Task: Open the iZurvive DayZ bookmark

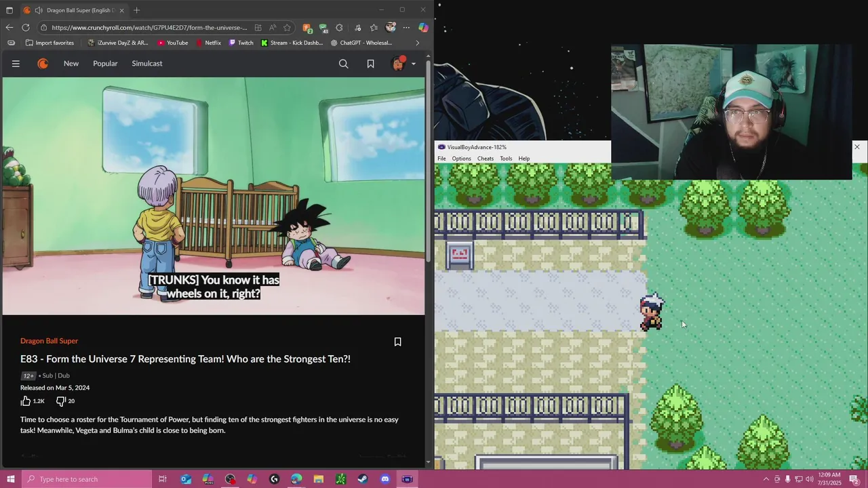Action: tap(118, 43)
